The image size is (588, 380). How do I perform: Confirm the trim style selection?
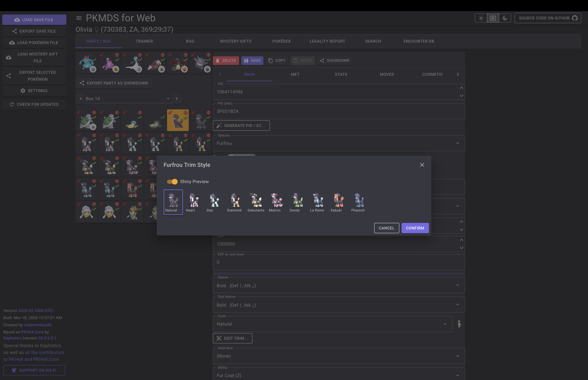click(415, 228)
